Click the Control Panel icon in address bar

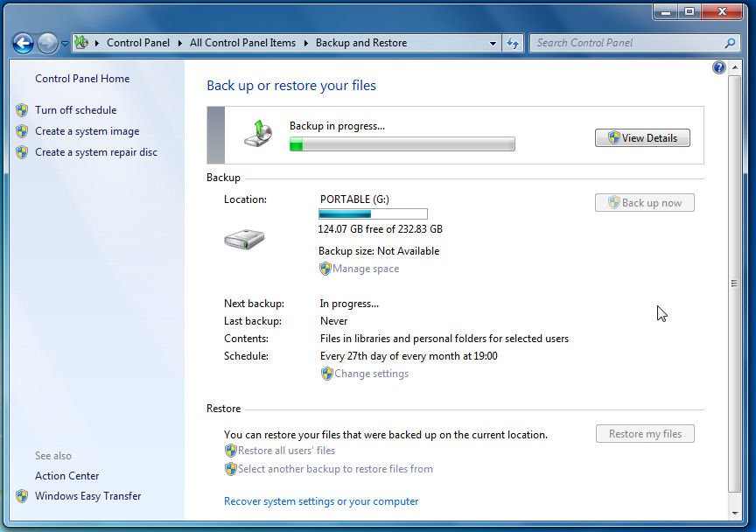pyautogui.click(x=81, y=43)
